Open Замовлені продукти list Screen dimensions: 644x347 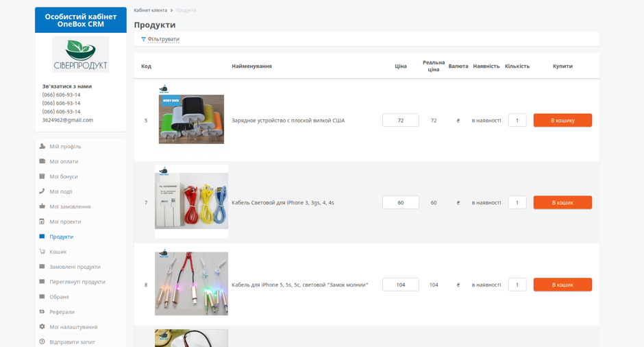pyautogui.click(x=75, y=267)
